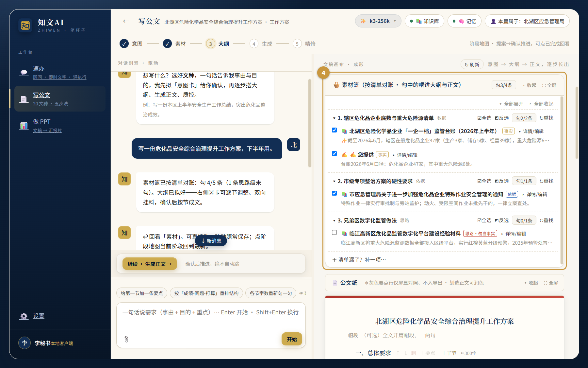Go to completed step 素材
Viewport: 588px width, 368px height.
click(174, 44)
